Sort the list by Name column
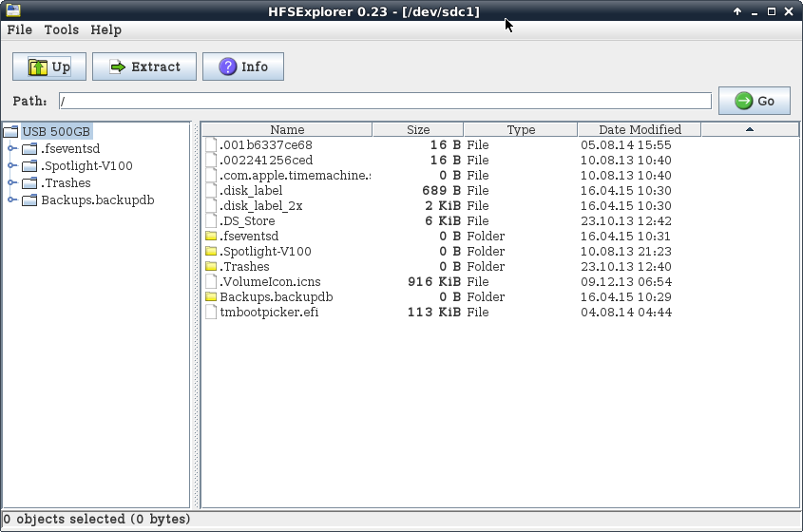Screen dimensions: 803x532 point(287,129)
